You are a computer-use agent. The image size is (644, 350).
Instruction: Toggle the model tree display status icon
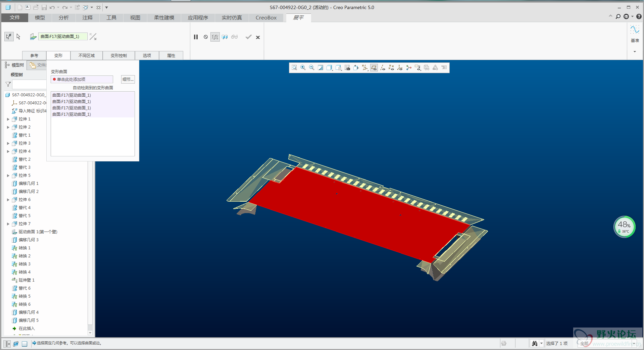point(7,344)
